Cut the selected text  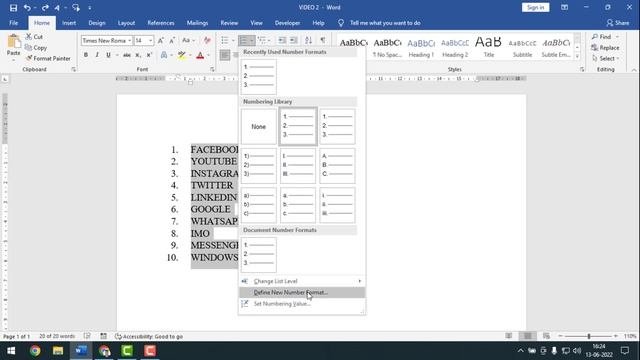pos(34,37)
